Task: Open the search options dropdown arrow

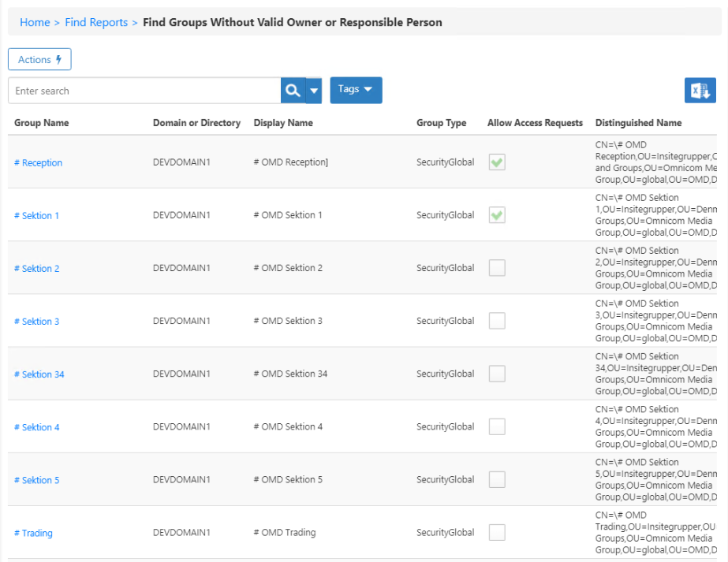Action: tap(313, 90)
